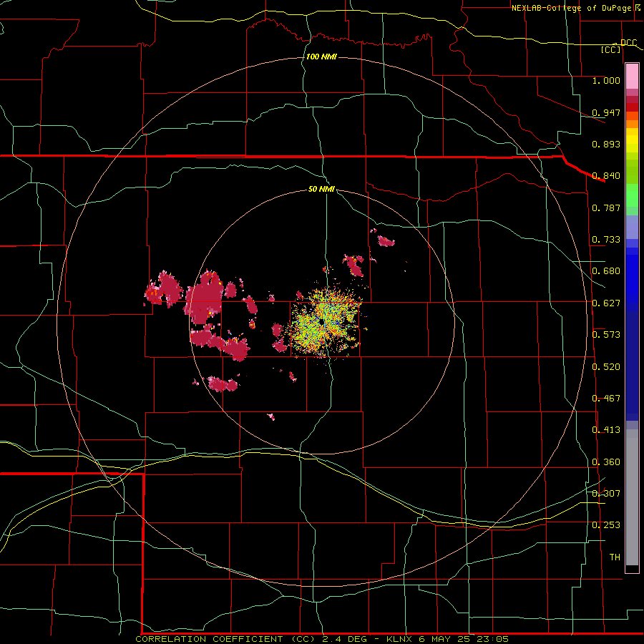Click the 6 MAY 25 23:05 timestamp

point(464,639)
